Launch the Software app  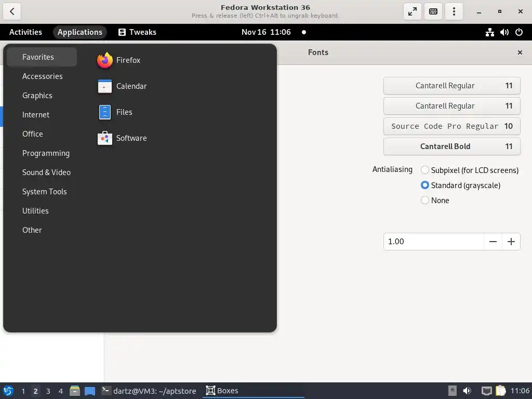122,138
